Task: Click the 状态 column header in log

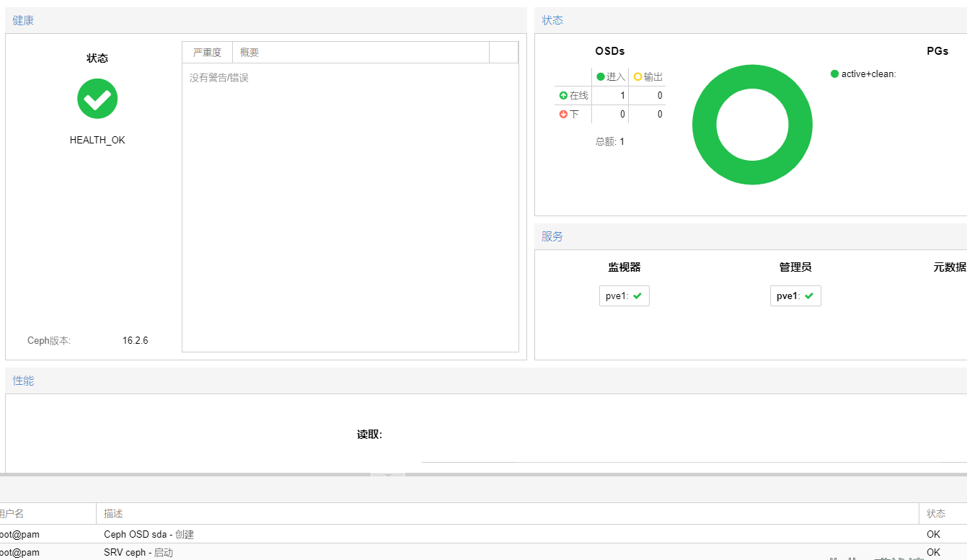Action: click(x=943, y=514)
